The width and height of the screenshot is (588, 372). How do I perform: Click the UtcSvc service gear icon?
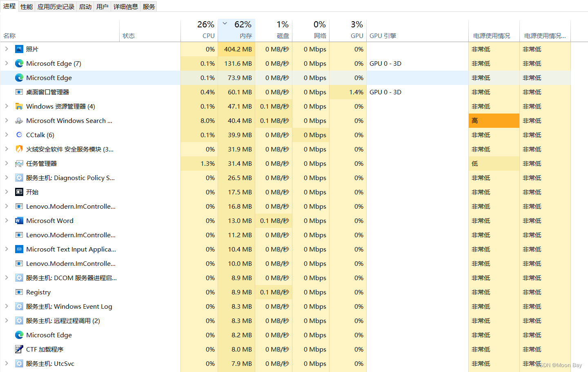tap(19, 363)
